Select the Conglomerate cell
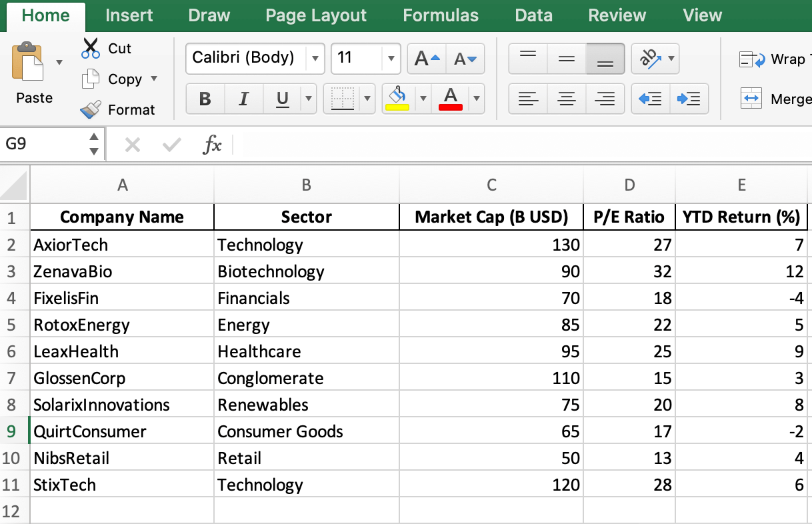Image resolution: width=812 pixels, height=524 pixels. [307, 378]
